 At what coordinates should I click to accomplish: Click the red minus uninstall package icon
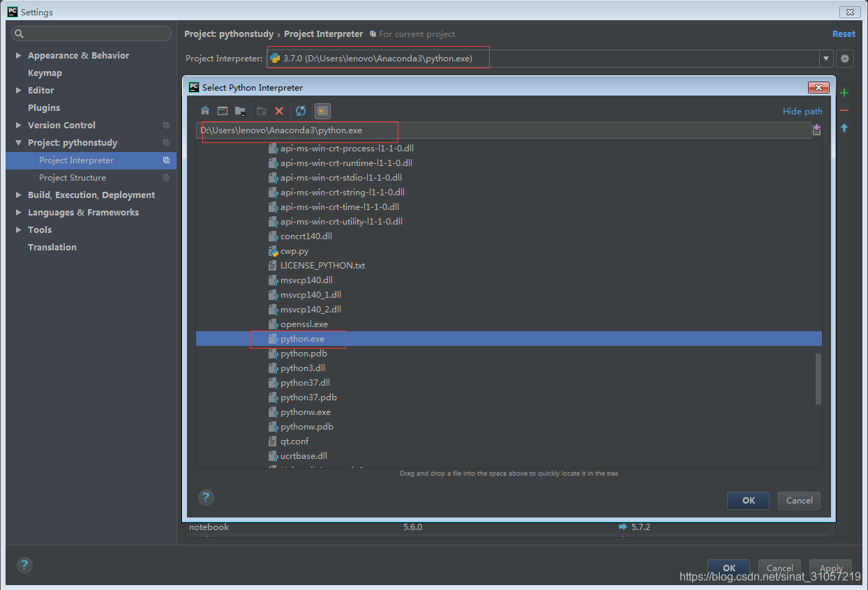tap(844, 110)
